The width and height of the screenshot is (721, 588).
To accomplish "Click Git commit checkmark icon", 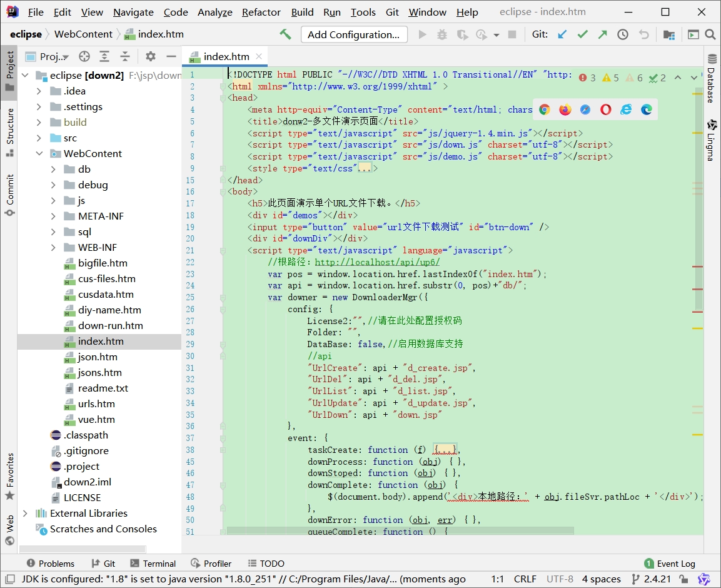I will tap(582, 34).
